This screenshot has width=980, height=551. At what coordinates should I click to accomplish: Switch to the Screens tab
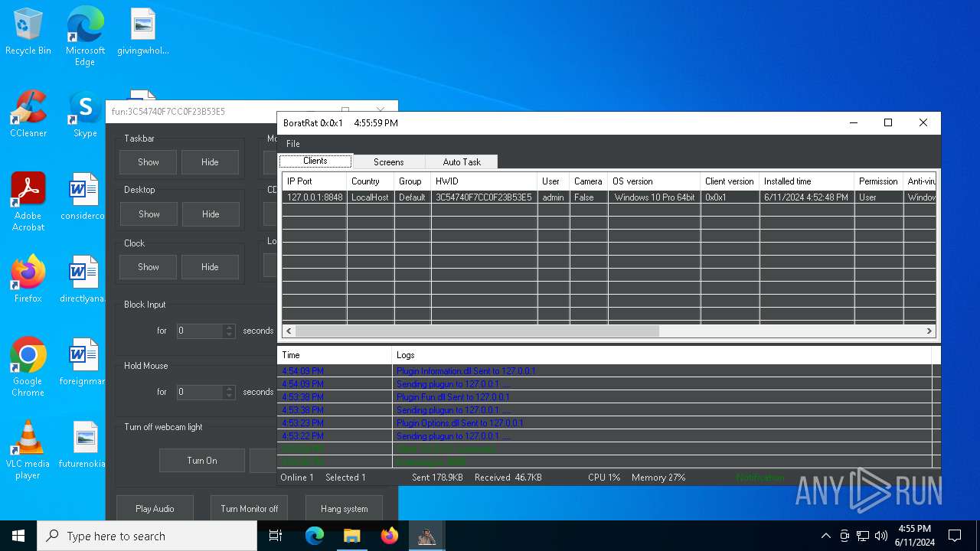389,162
